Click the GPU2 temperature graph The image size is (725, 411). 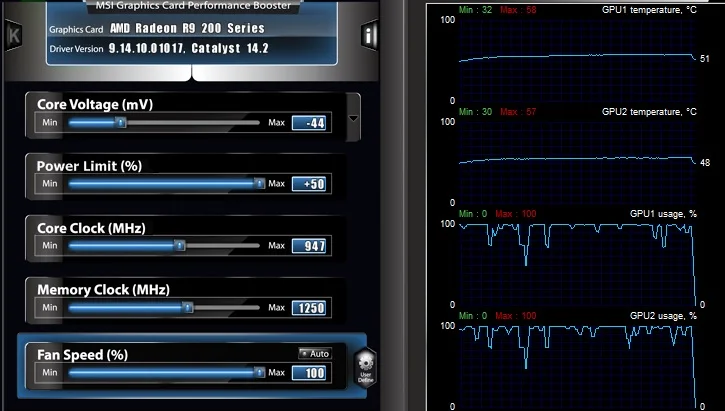coord(578,162)
